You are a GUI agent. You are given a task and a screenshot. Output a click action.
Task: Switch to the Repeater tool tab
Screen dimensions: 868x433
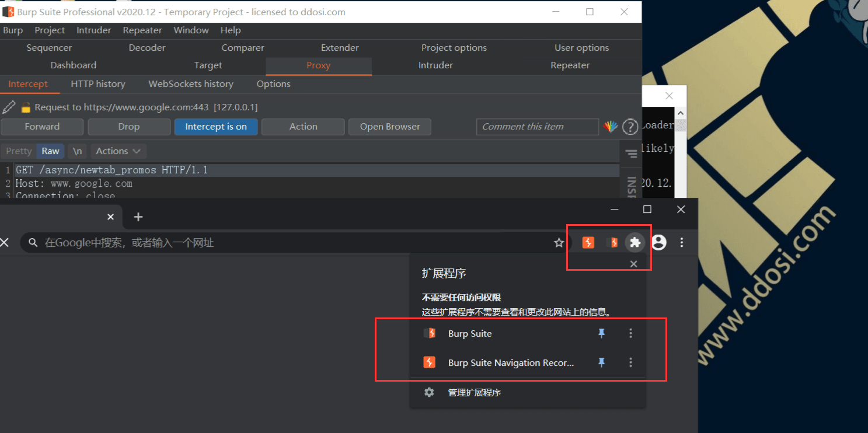pos(570,65)
